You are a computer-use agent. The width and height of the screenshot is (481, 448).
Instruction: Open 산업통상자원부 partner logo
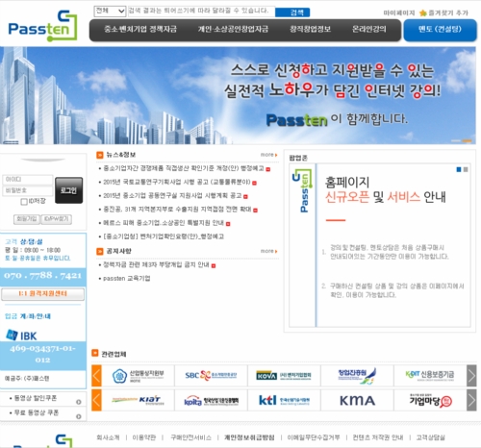pos(139,375)
